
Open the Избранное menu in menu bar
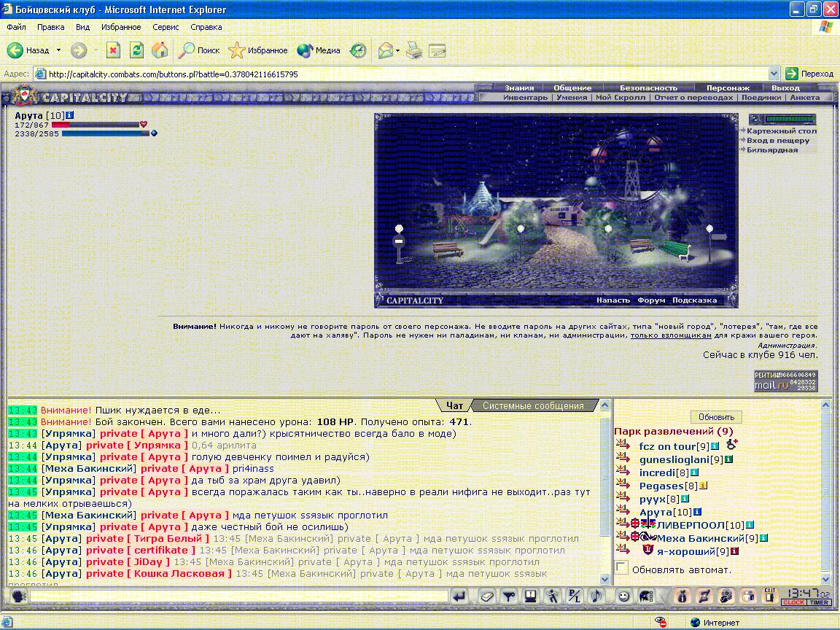[121, 27]
